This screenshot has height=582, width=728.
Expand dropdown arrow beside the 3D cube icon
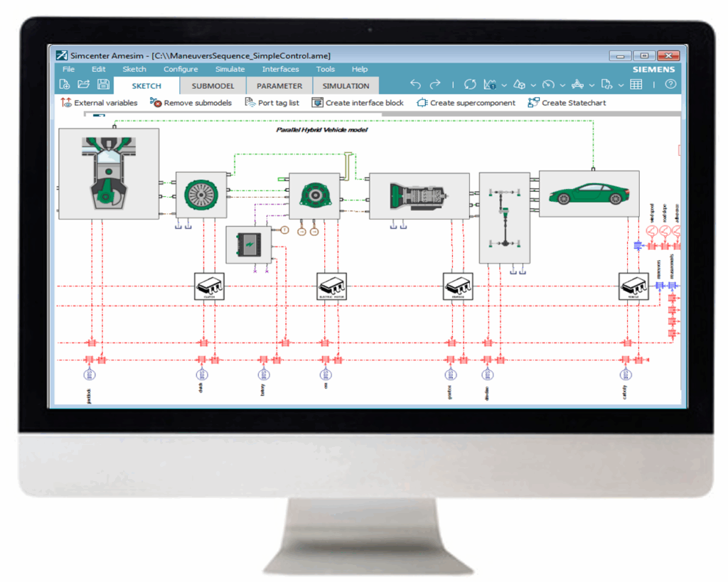coord(533,85)
